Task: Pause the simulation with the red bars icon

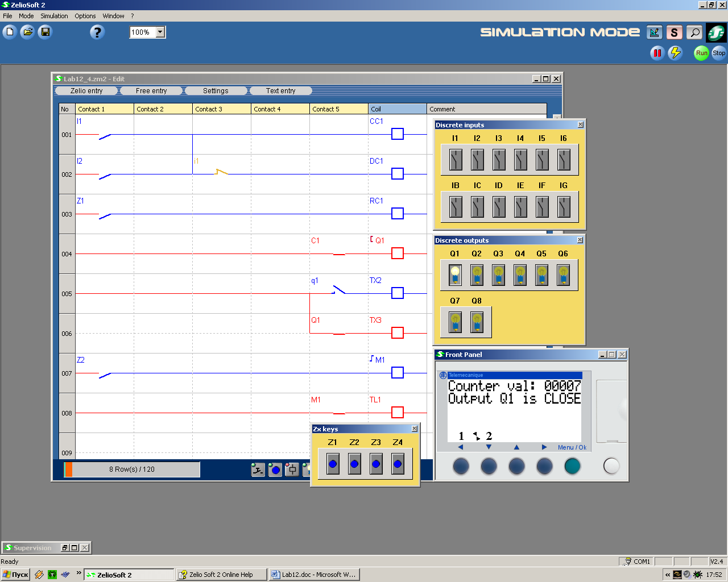Action: 657,53
